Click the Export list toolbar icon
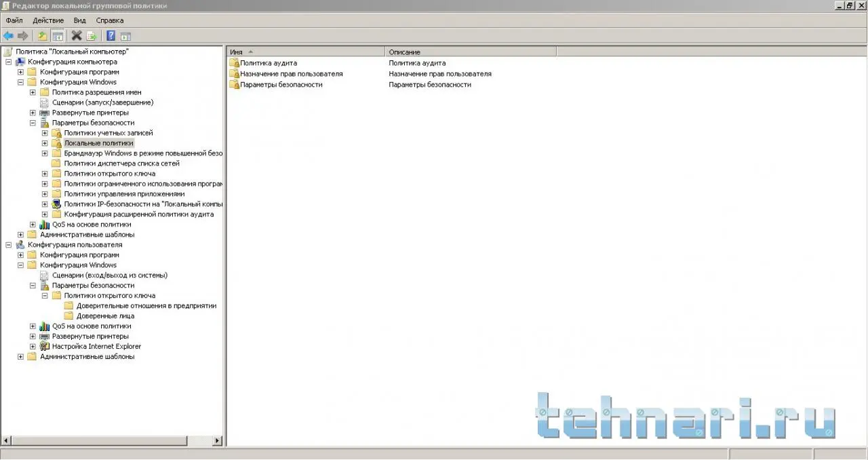Image resolution: width=868 pixels, height=460 pixels. point(92,36)
